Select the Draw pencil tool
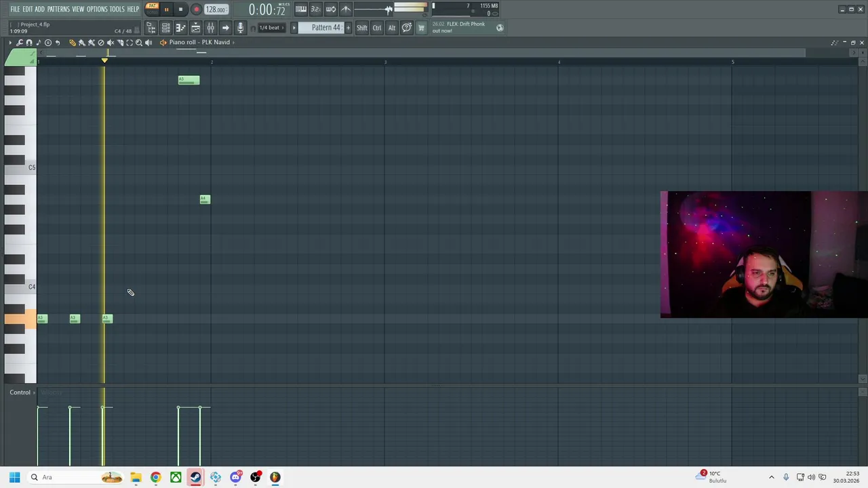This screenshot has height=488, width=868. 73,43
